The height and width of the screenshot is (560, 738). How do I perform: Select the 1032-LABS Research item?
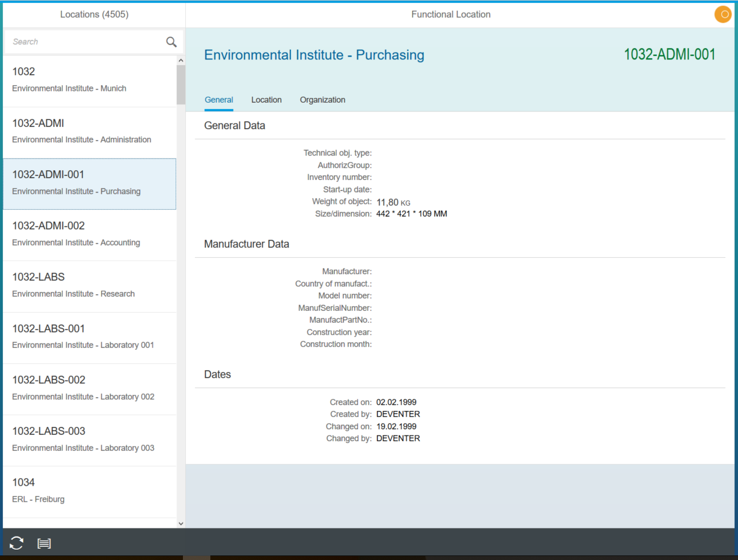90,286
